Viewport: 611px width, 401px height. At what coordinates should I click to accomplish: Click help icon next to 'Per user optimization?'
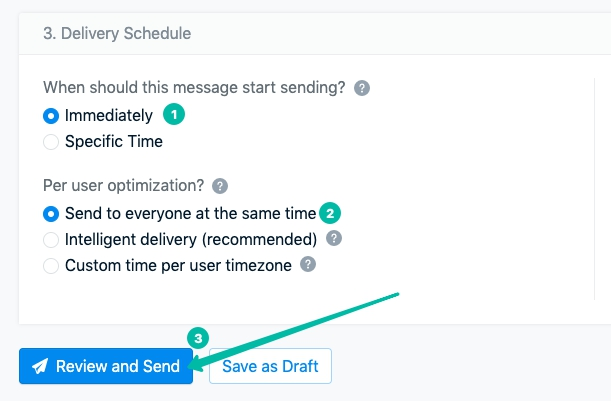coord(220,186)
